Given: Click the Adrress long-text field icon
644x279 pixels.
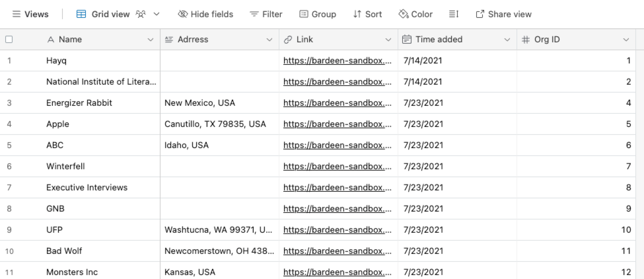Looking at the screenshot, I should point(169,40).
